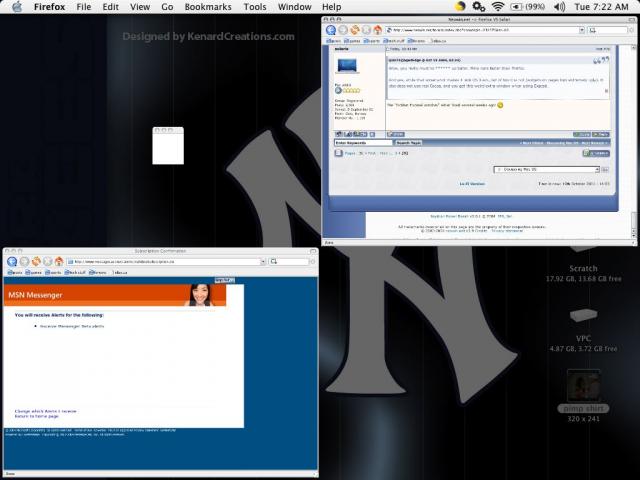Open the battery status (99%) menu
Viewport: 640px width, 480px height.
click(x=527, y=7)
